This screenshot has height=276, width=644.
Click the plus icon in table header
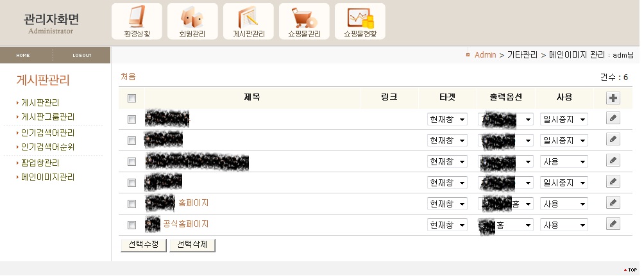pyautogui.click(x=613, y=98)
